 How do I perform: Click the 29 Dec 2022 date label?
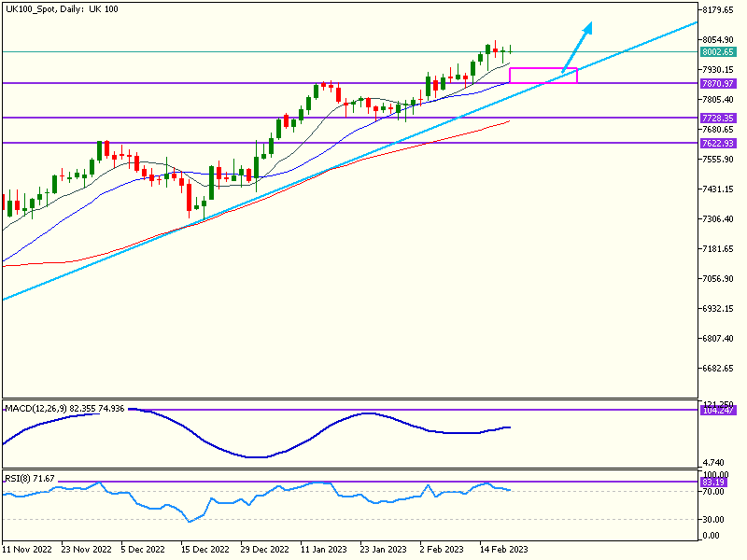pyautogui.click(x=264, y=551)
